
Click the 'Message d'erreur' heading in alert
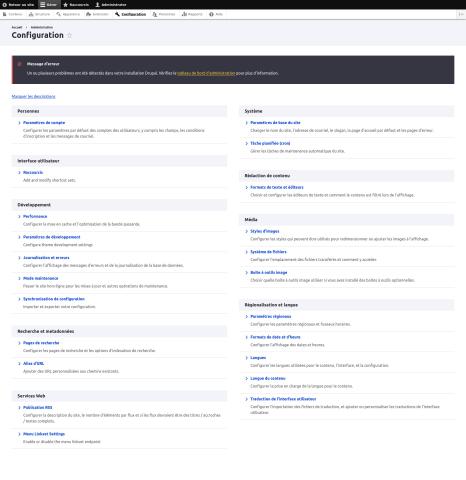(x=43, y=64)
